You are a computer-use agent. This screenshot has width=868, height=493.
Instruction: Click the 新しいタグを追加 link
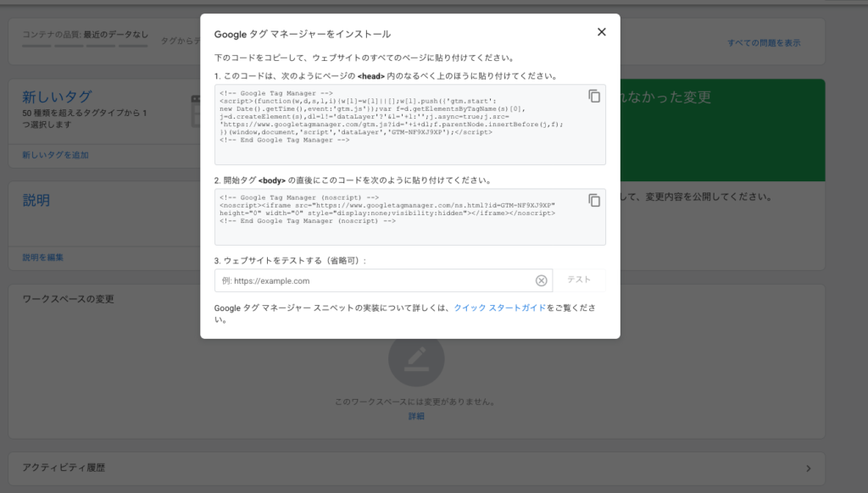pyautogui.click(x=55, y=155)
